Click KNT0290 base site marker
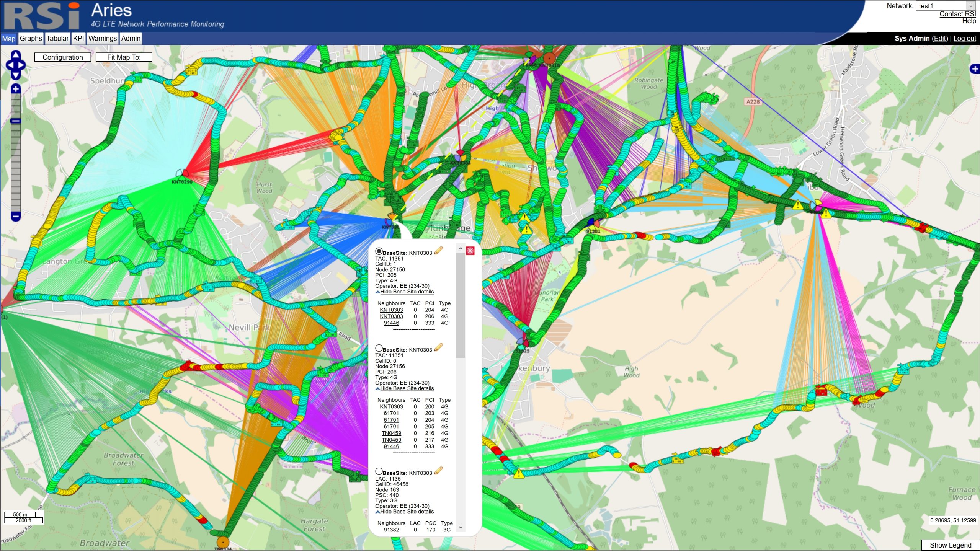The height and width of the screenshot is (551, 980). click(x=182, y=174)
